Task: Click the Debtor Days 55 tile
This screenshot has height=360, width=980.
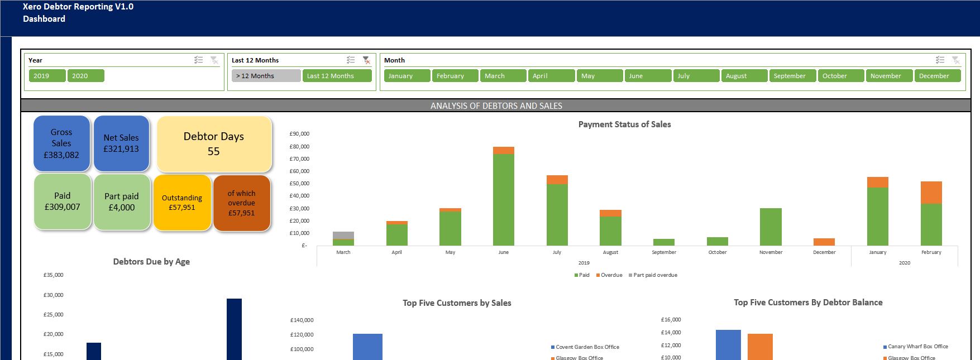Action: point(214,144)
